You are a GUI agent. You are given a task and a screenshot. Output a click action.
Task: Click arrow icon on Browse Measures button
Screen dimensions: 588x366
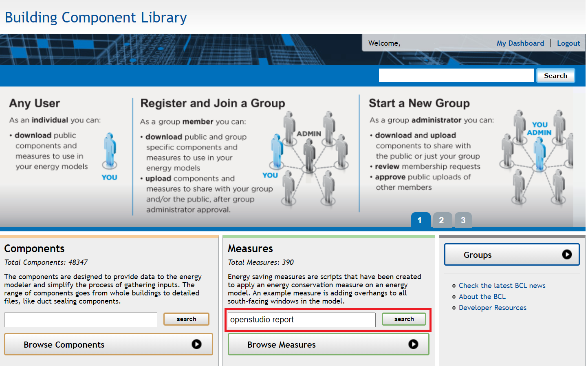tap(413, 344)
